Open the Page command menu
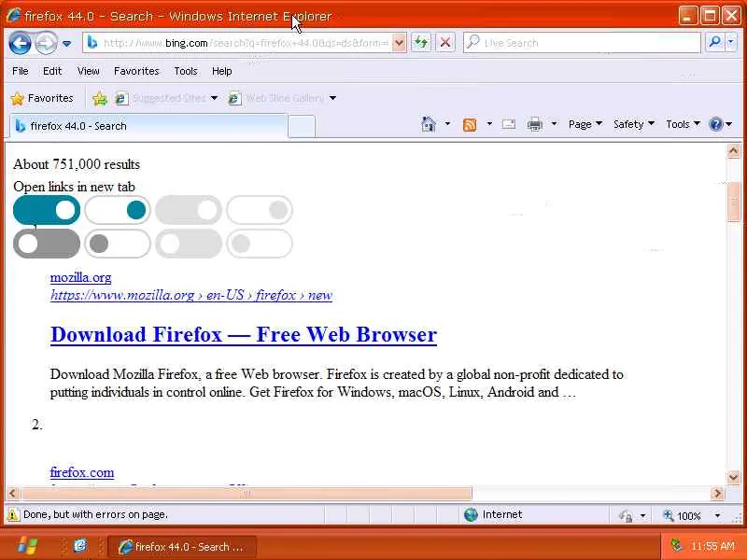Viewport: 747px width, 560px height. [x=585, y=124]
